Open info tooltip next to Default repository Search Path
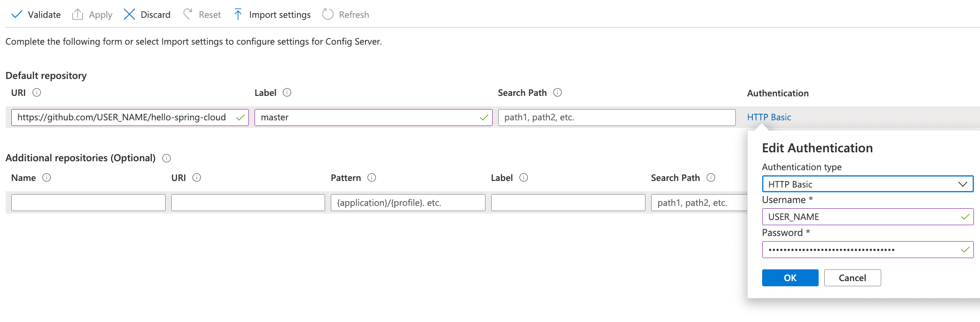 pos(558,93)
